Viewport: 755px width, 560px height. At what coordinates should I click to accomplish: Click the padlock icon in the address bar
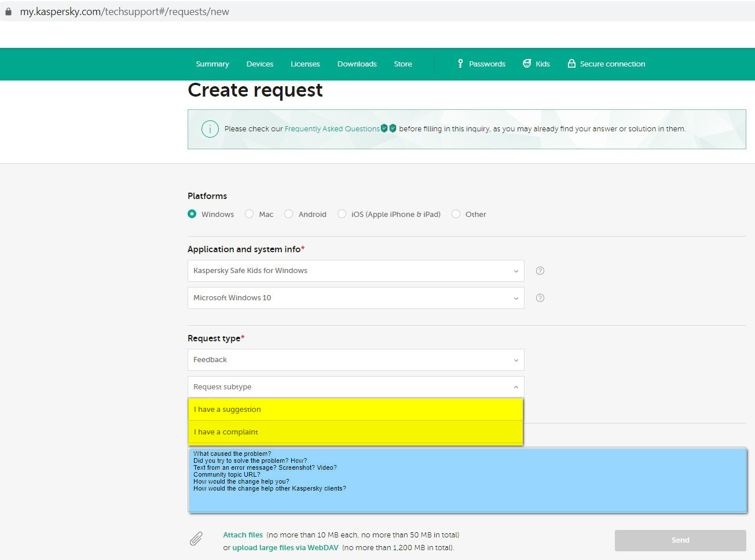point(8,12)
